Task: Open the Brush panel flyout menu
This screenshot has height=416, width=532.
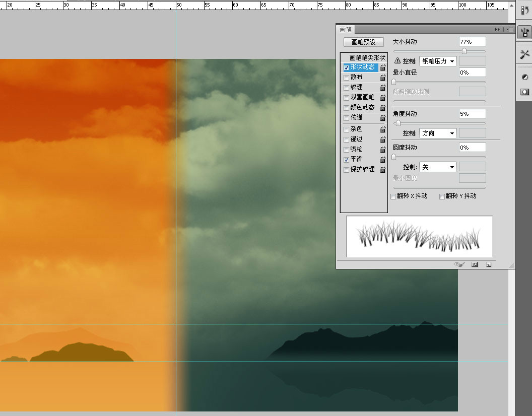Action: point(510,30)
